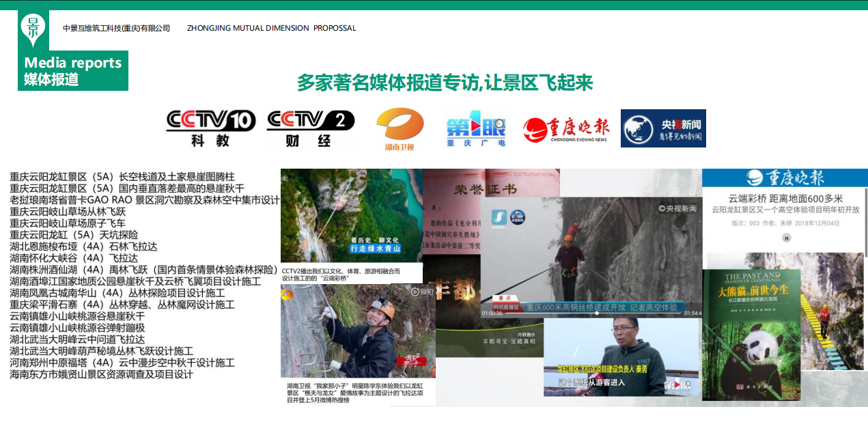The image size is (868, 422).
Task: Select the 'Media reports 媒体报道' heading box
Action: coord(73,70)
